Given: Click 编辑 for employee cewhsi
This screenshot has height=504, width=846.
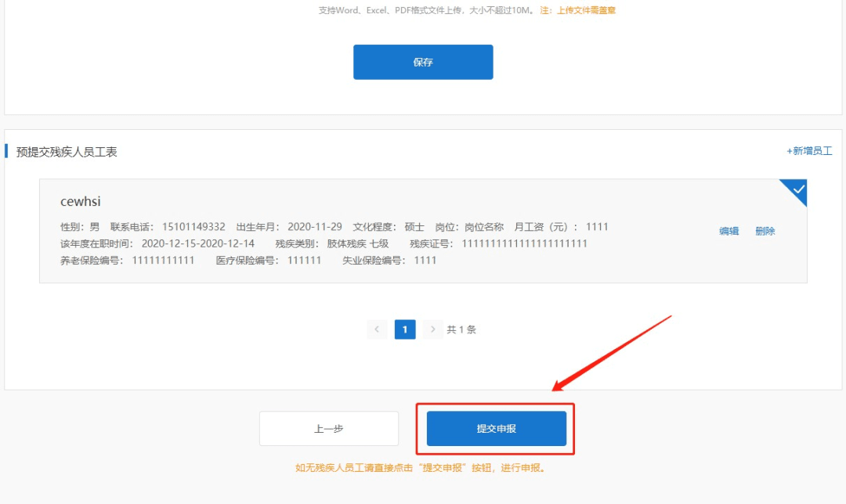Looking at the screenshot, I should point(728,231).
